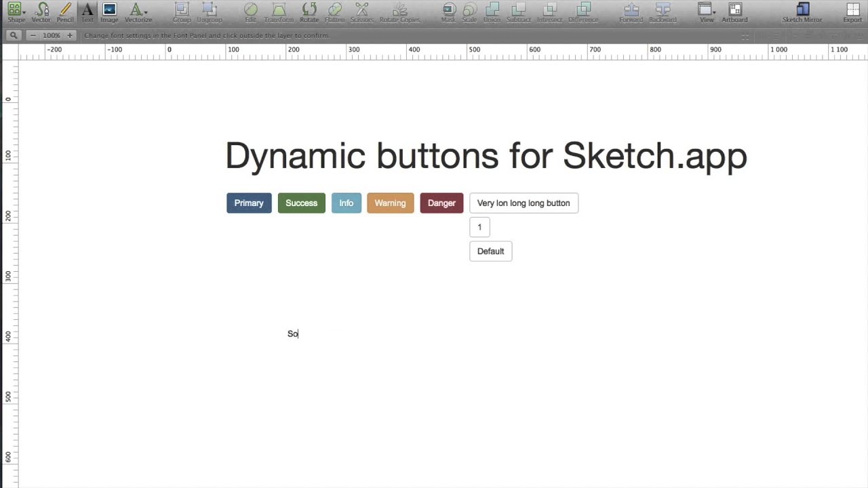The height and width of the screenshot is (488, 868).
Task: Click the 'So' text layer being edited
Action: (x=293, y=333)
